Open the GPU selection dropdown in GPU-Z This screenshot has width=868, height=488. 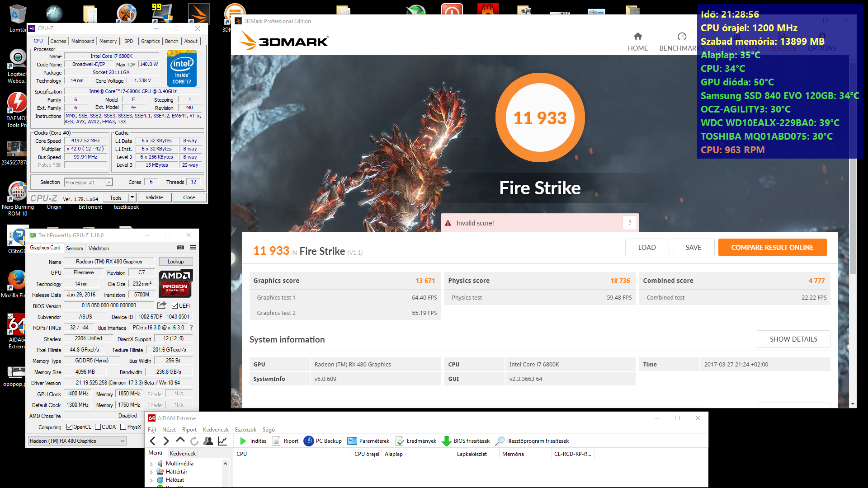click(77, 441)
